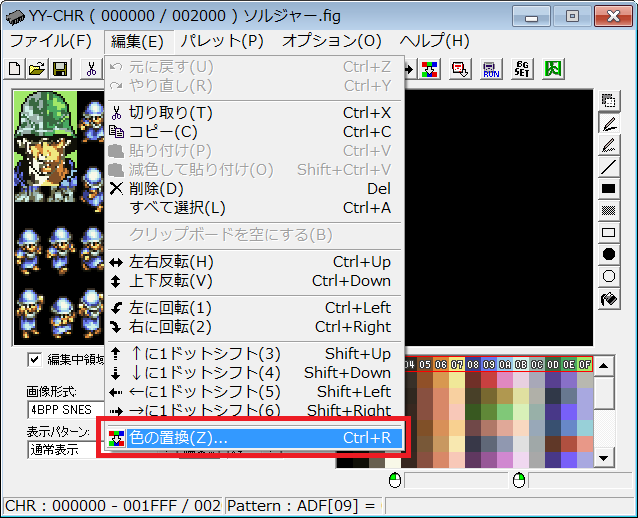Select the Line drawing tool

609,167
